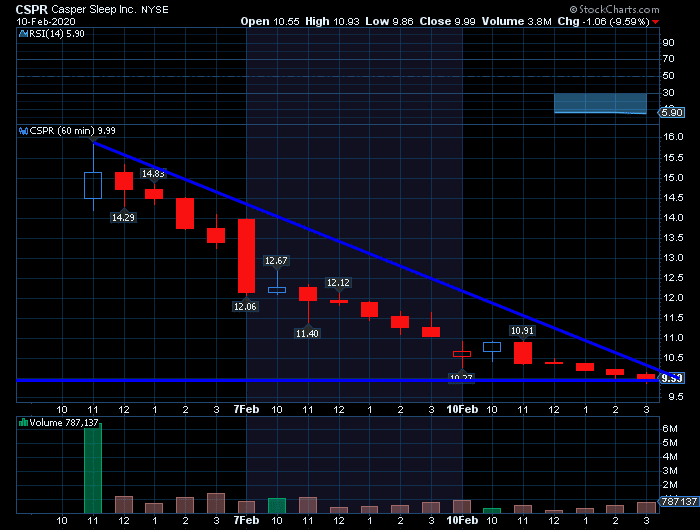Click the RSI indicator icon
Screen dimensions: 700x530
coord(23,34)
